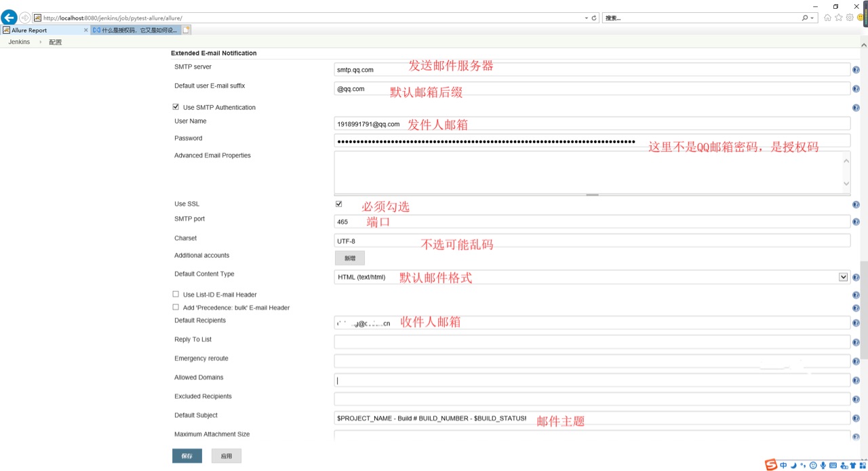This screenshot has width=868, height=471.
Task: Open help icon for Use List-ID E-mail Header
Action: (x=856, y=295)
